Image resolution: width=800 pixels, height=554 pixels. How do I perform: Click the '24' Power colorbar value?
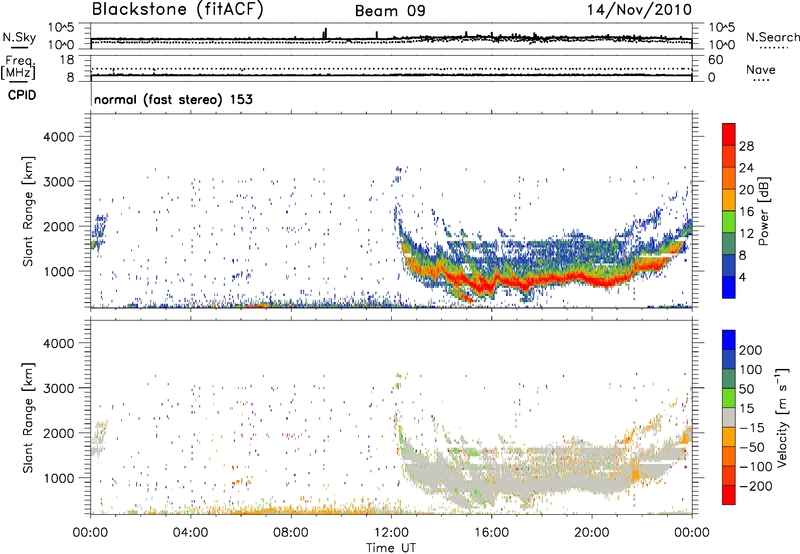point(746,168)
